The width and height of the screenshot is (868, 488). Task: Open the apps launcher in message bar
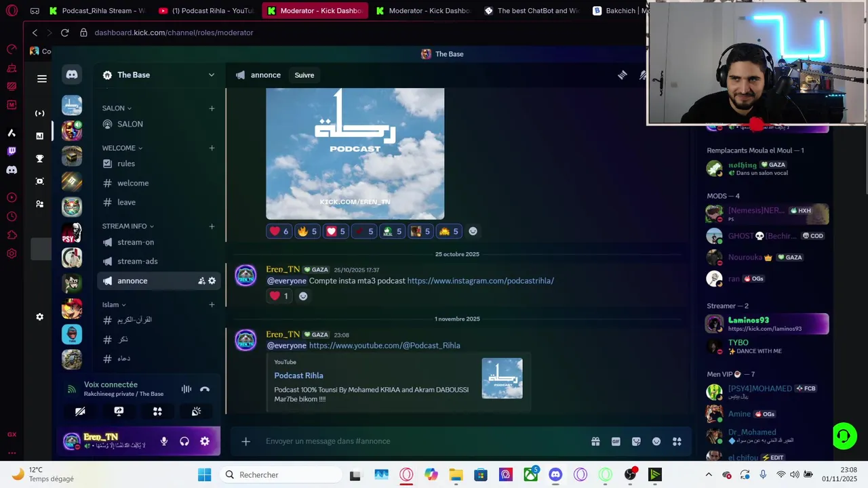(x=677, y=441)
